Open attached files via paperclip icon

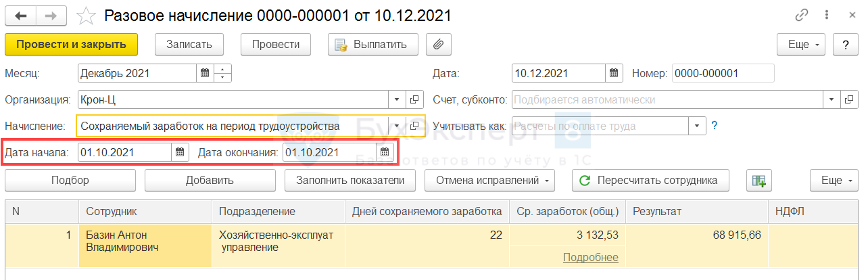coord(438,45)
